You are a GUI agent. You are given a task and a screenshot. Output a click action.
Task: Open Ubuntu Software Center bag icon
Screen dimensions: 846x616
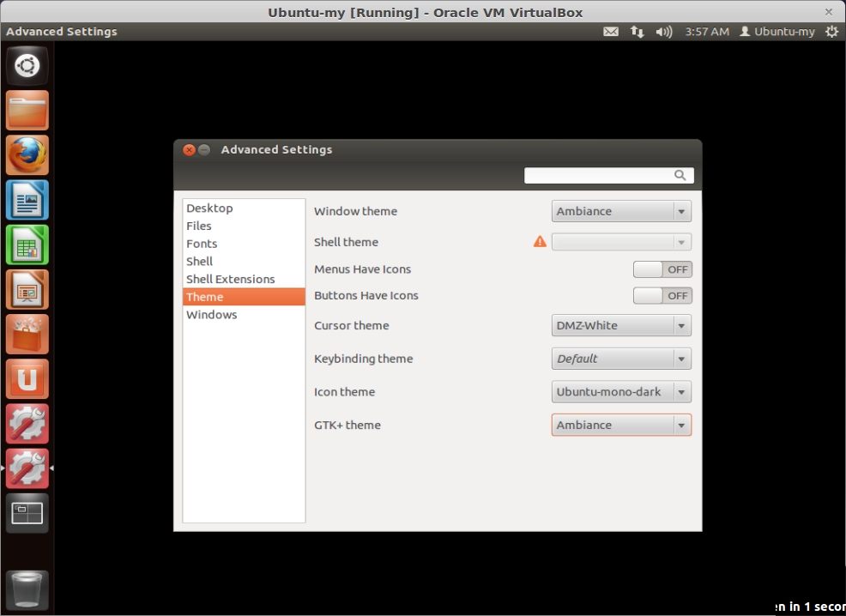[x=27, y=335]
